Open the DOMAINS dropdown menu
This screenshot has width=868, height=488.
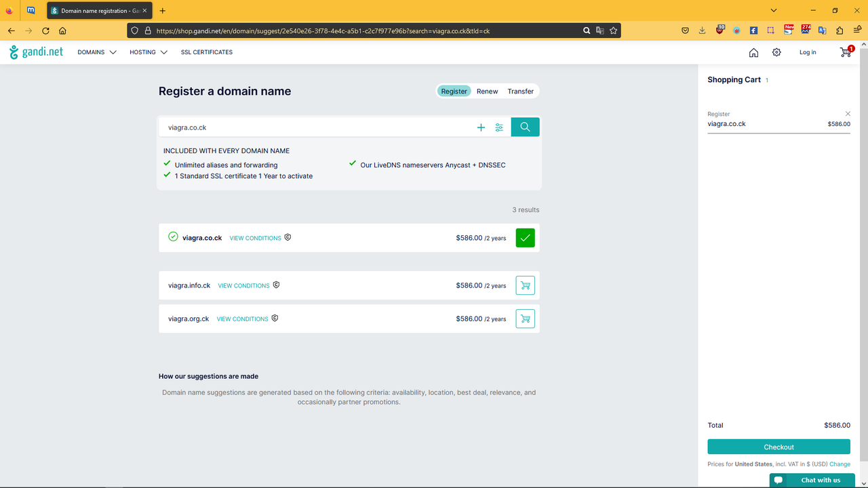(97, 52)
